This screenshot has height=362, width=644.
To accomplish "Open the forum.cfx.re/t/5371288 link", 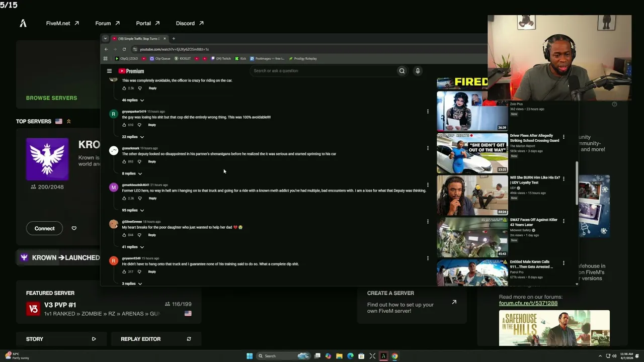I will pyautogui.click(x=528, y=303).
